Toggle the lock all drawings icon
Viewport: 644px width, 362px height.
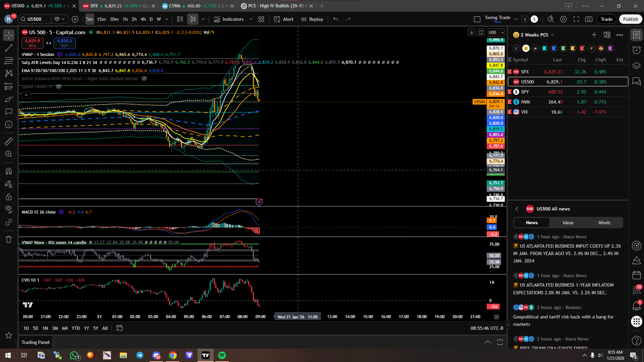(x=9, y=197)
